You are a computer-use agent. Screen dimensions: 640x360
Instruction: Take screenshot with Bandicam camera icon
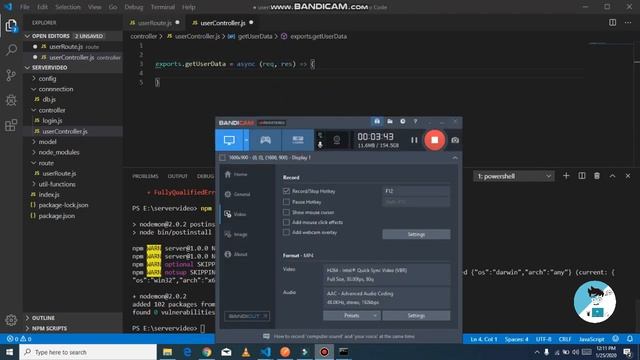pos(455,140)
